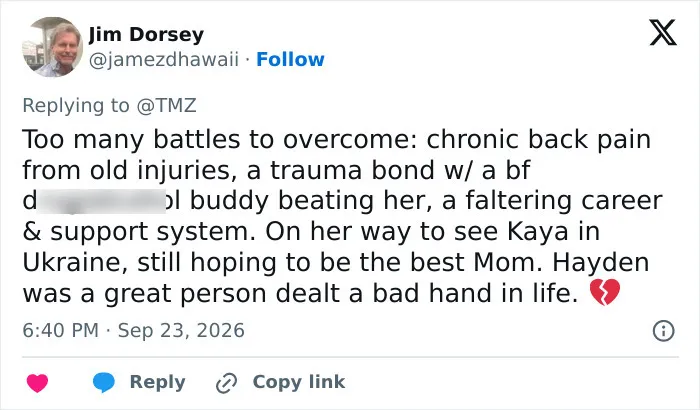Open the 6:40 PM timestamp
Screen dimensions: 700x410
pyautogui.click(x=60, y=331)
